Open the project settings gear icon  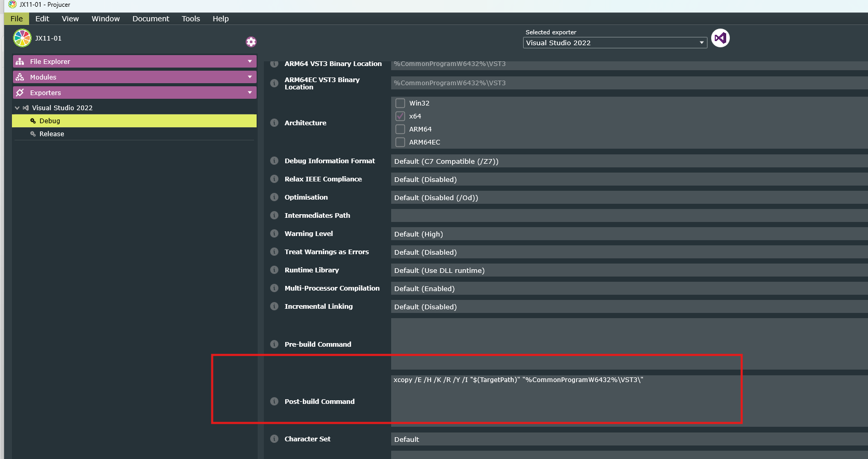pos(251,42)
